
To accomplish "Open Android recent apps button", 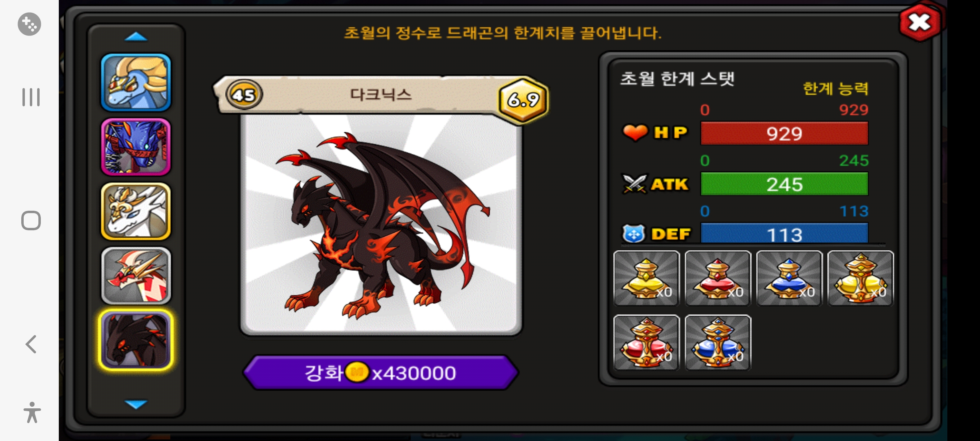I will tap(31, 97).
